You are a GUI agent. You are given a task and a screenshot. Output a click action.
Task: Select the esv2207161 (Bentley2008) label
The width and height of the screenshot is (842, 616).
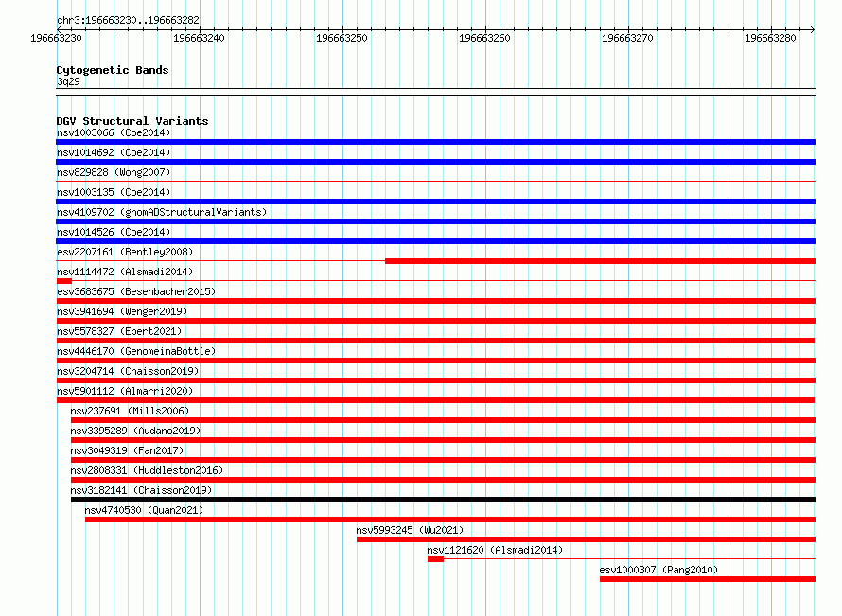click(x=125, y=252)
